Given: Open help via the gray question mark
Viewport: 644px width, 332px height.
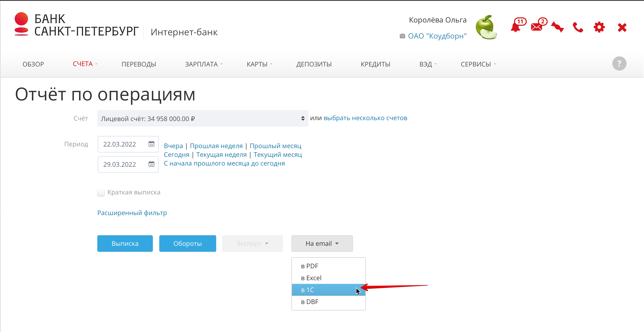Looking at the screenshot, I should 619,64.
